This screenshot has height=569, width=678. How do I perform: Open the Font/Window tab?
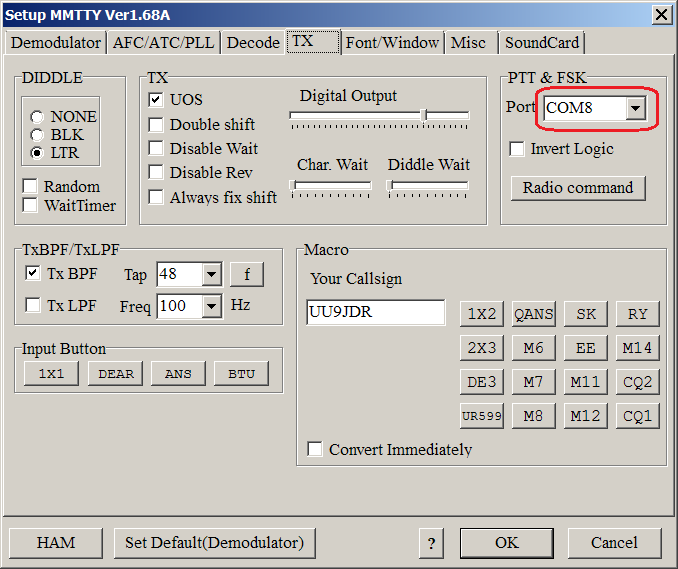tap(392, 43)
